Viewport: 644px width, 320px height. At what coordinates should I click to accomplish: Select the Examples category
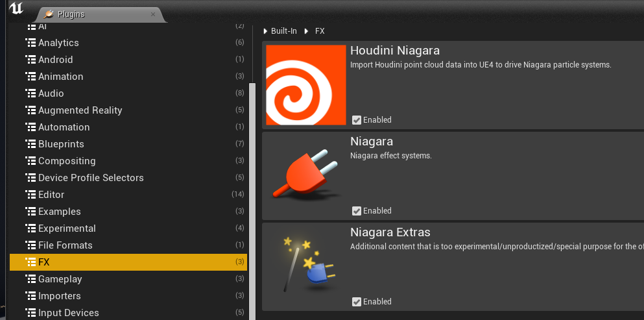click(128, 212)
